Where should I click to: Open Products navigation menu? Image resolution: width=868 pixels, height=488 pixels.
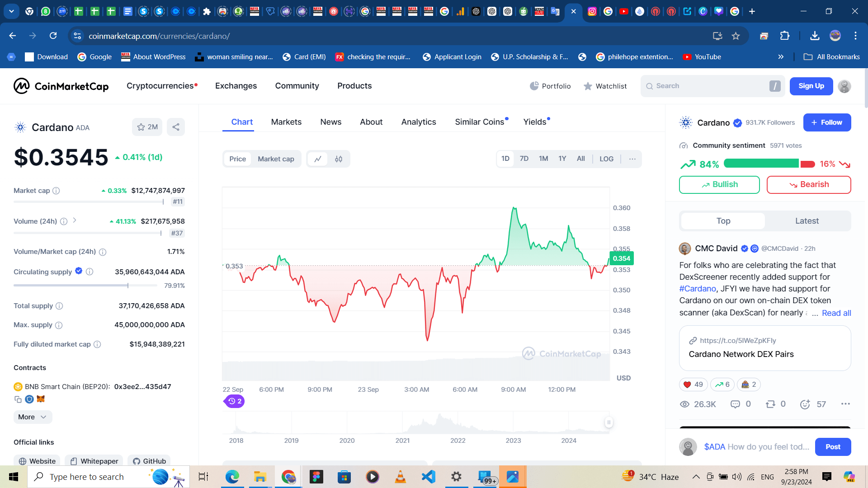(354, 86)
